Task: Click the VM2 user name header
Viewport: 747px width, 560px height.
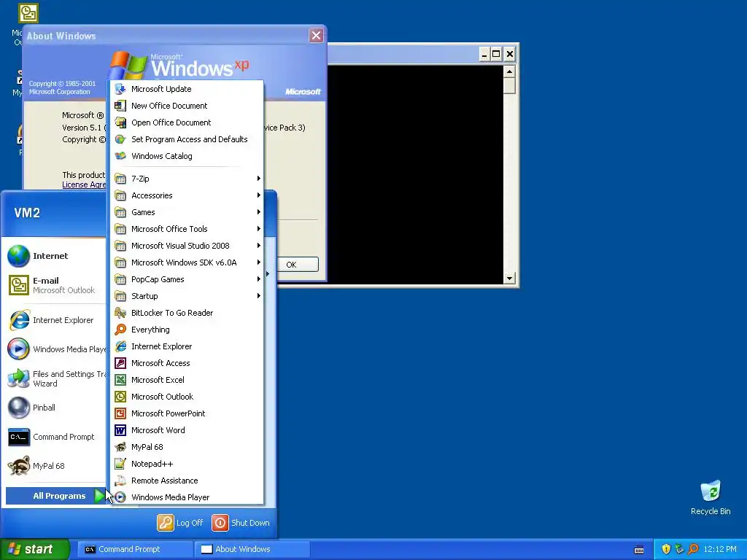Action: click(27, 213)
